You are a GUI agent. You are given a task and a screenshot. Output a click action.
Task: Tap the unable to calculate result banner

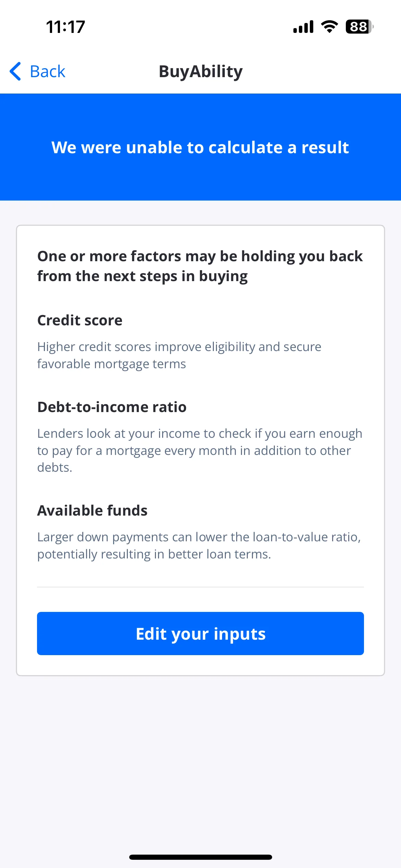(x=200, y=147)
